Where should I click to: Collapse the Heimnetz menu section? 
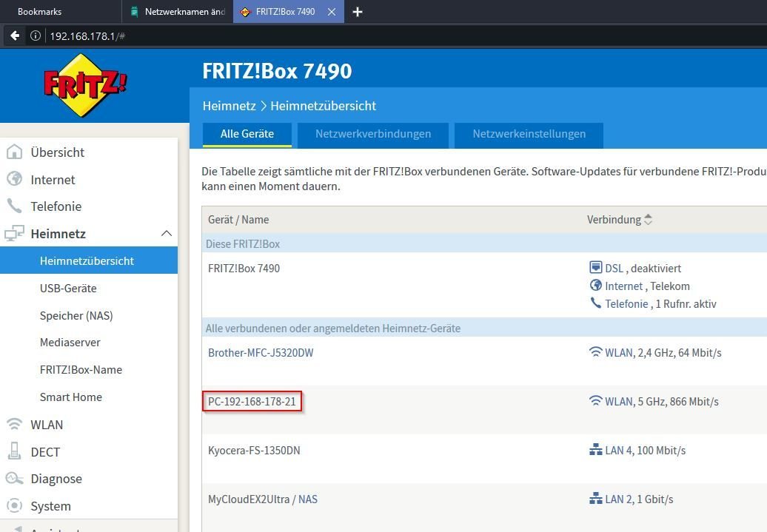[167, 233]
